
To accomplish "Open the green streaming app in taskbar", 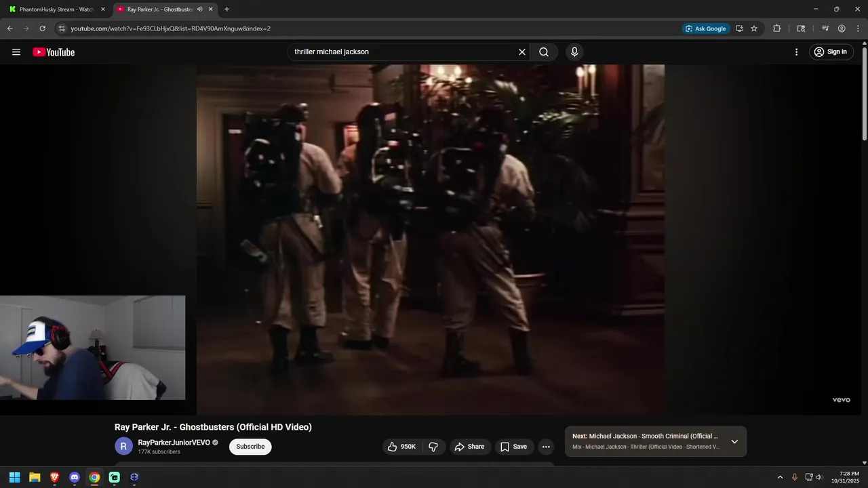I will (x=115, y=477).
